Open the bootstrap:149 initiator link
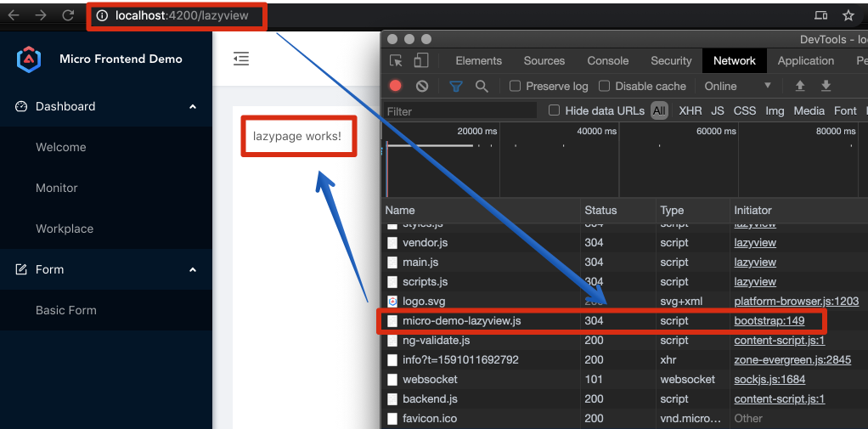 769,320
